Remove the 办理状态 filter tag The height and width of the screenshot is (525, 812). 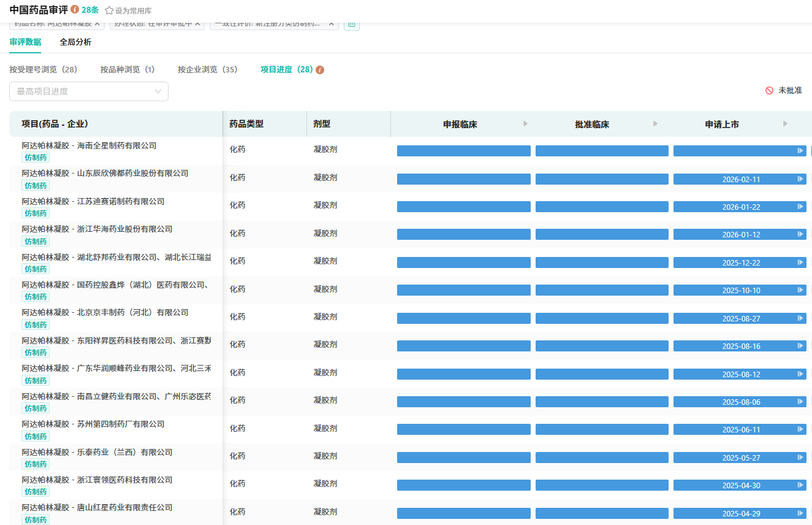coord(197,23)
